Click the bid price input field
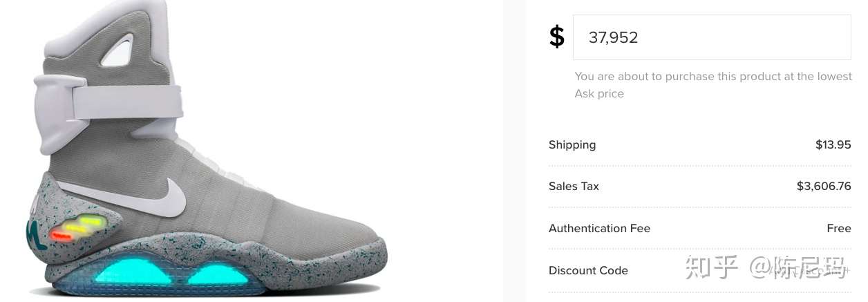Viewport: 868px width, 302px height. click(x=712, y=37)
